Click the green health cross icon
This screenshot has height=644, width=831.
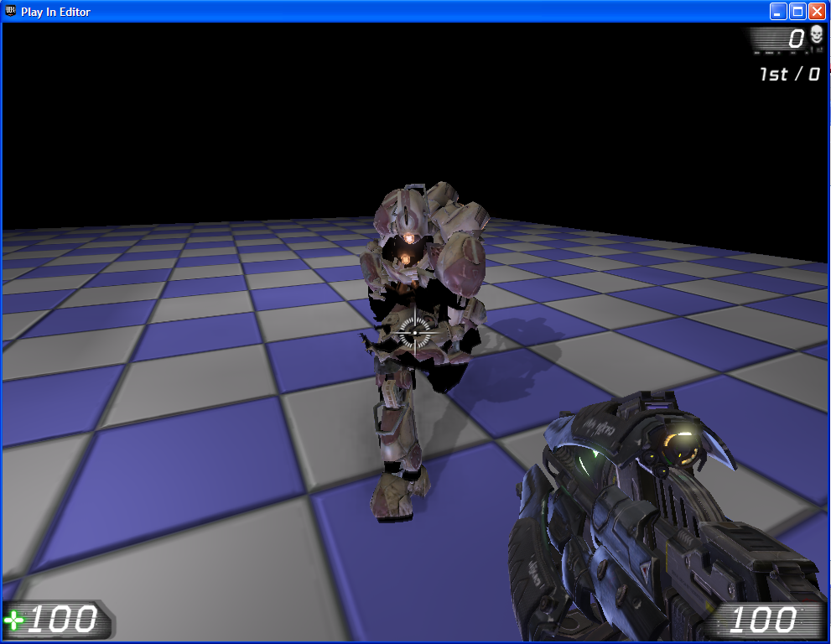[x=14, y=621]
